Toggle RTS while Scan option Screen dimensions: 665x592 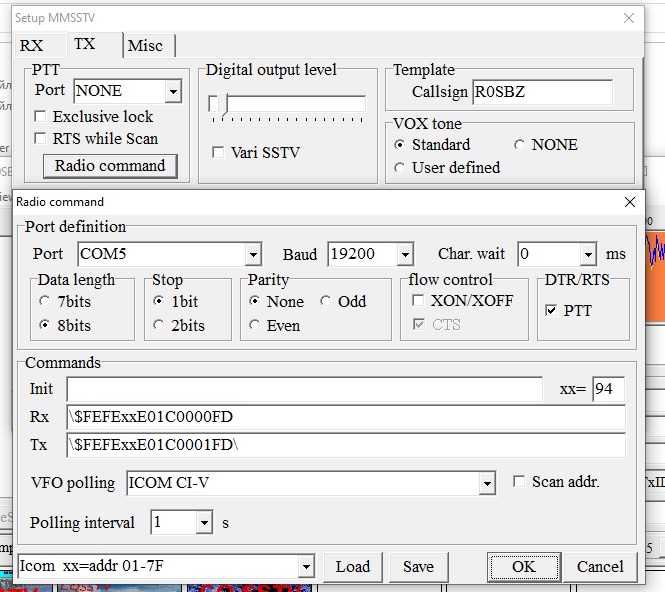pyautogui.click(x=41, y=139)
